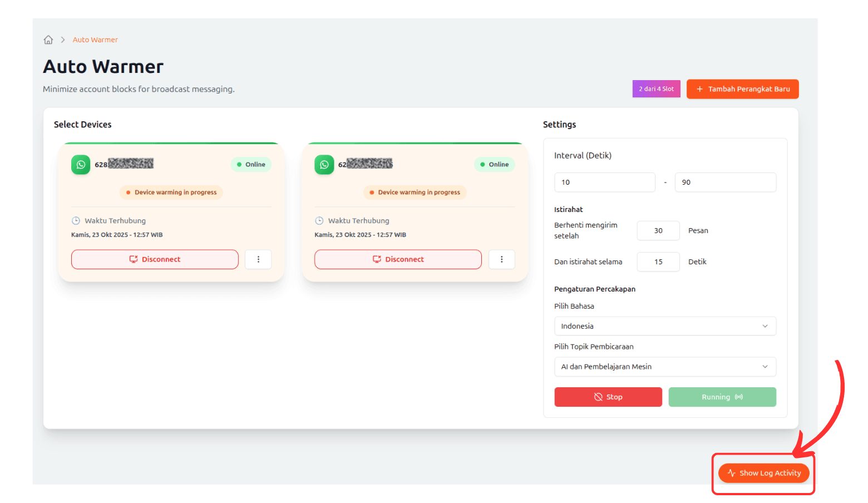Click the clock icon on the first device card
The height and width of the screenshot is (503, 868).
pyautogui.click(x=76, y=221)
